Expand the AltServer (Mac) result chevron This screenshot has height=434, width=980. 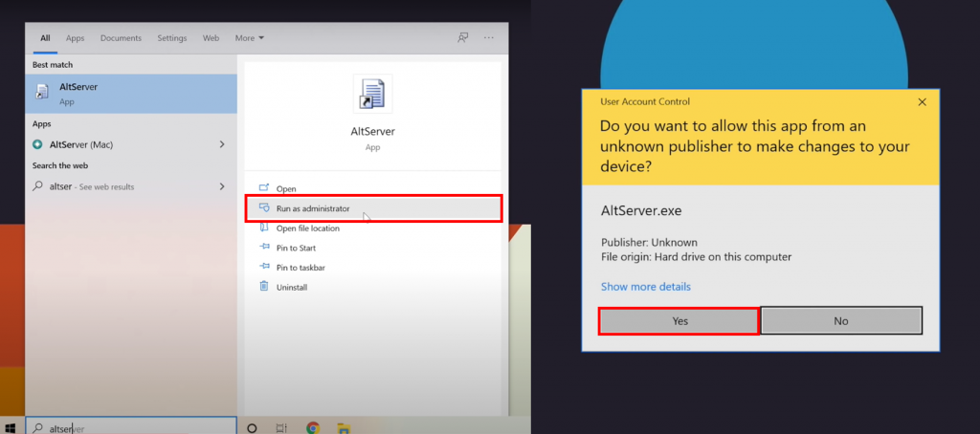coord(222,144)
